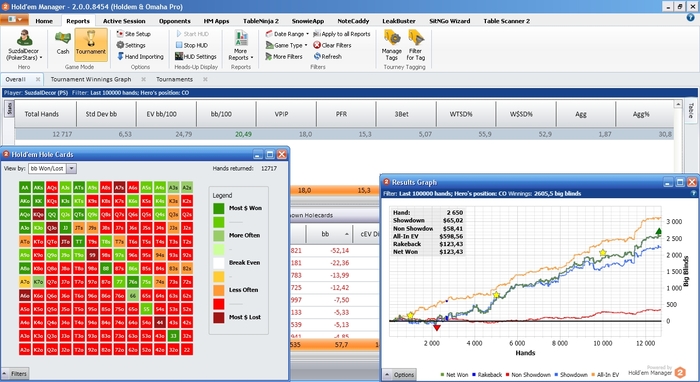This screenshot has height=382, width=700.
Task: Select the Tournament game mode icon
Action: 91,44
